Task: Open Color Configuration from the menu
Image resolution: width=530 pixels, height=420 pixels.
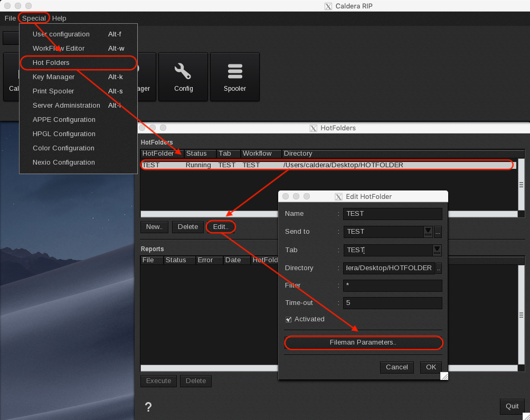Action: click(63, 148)
